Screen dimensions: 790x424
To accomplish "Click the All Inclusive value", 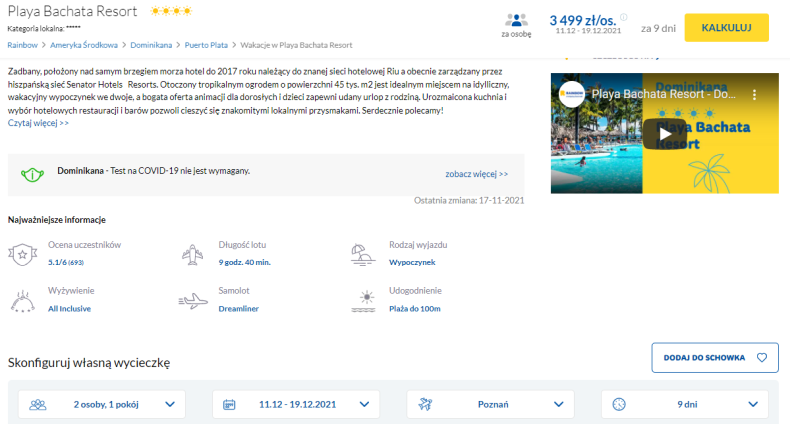I will point(70,309).
